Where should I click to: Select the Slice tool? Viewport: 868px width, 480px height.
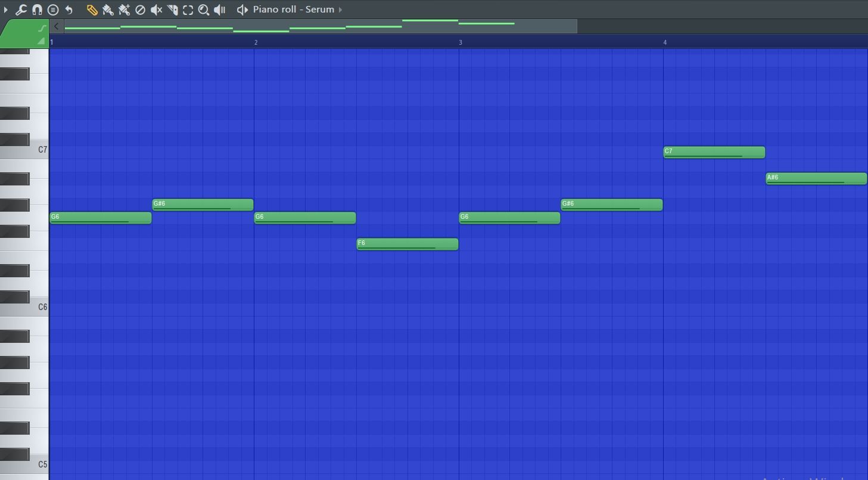coord(172,10)
